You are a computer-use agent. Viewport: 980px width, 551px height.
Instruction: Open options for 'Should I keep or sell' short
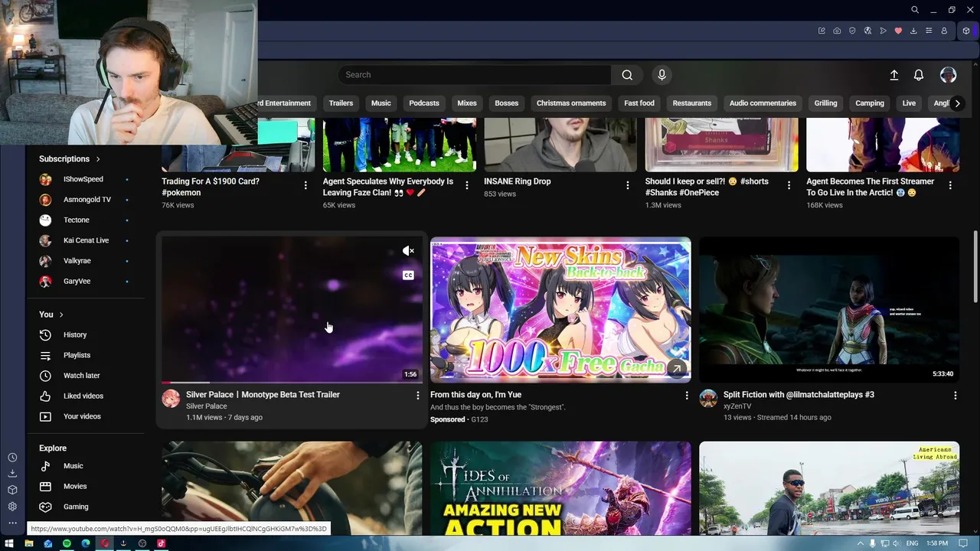tap(789, 185)
